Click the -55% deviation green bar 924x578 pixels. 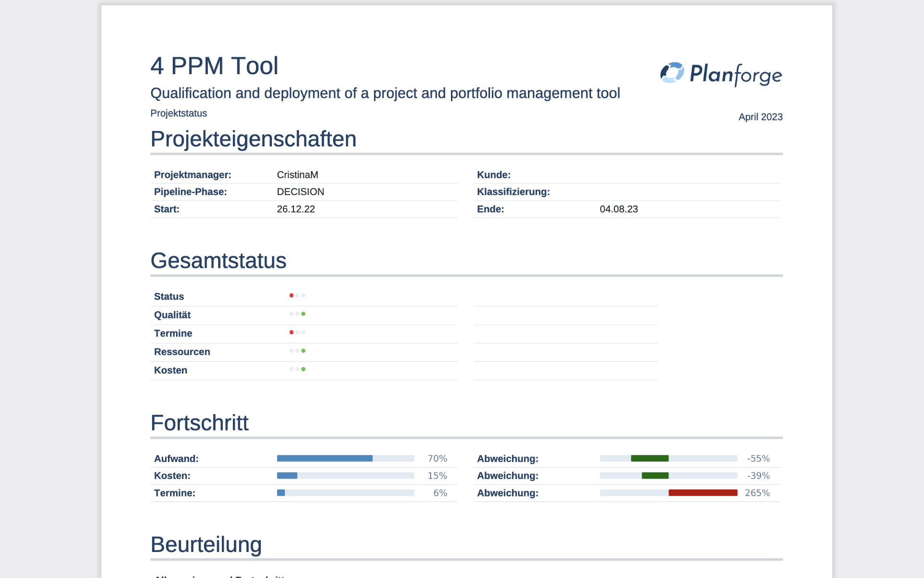(650, 459)
